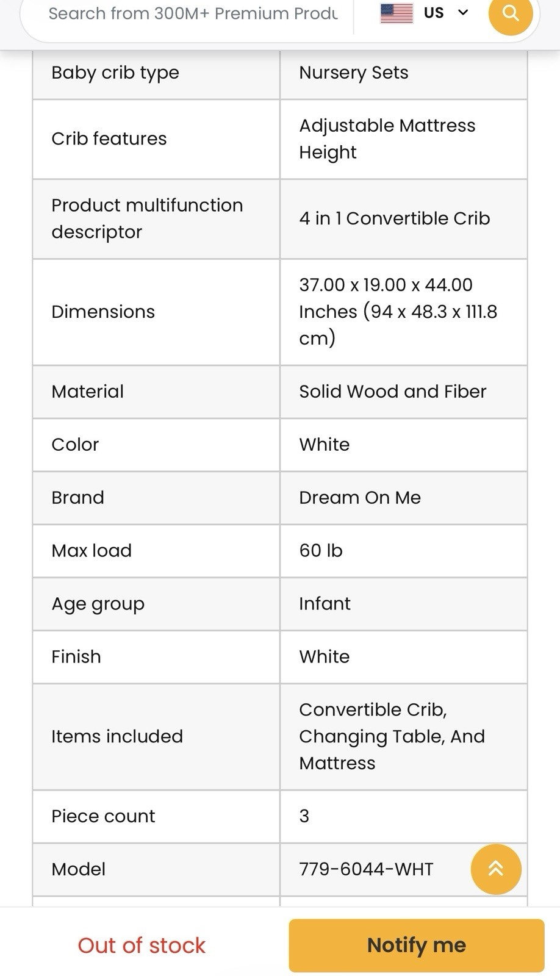This screenshot has height=976, width=560.
Task: Click the Piece count row label
Action: (103, 816)
